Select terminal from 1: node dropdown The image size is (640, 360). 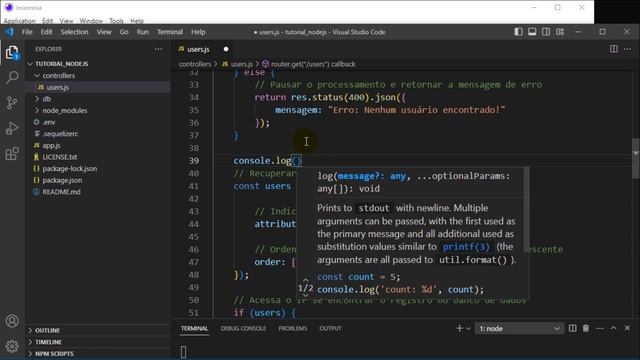(x=519, y=329)
